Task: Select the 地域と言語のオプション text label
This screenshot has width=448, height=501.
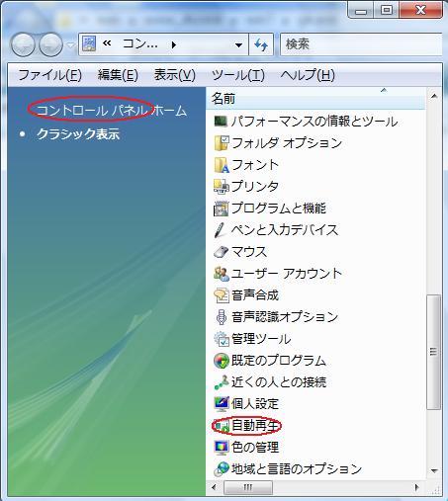Action: (297, 469)
